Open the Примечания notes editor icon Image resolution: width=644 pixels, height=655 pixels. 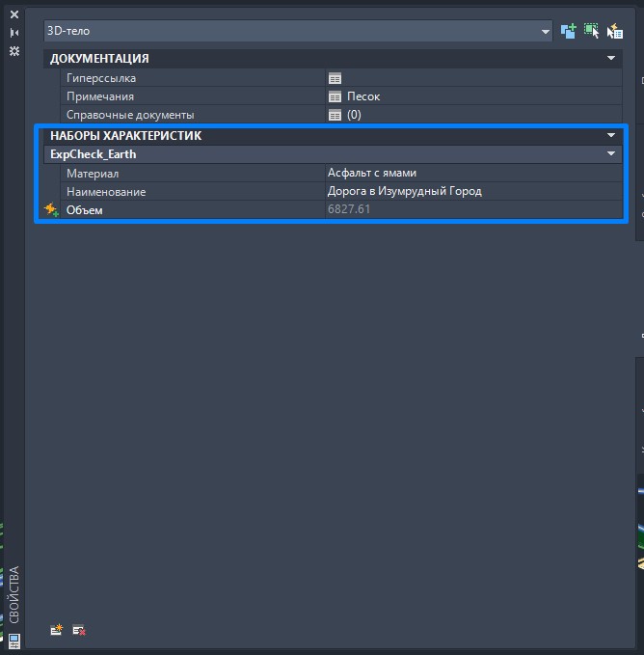click(x=335, y=96)
